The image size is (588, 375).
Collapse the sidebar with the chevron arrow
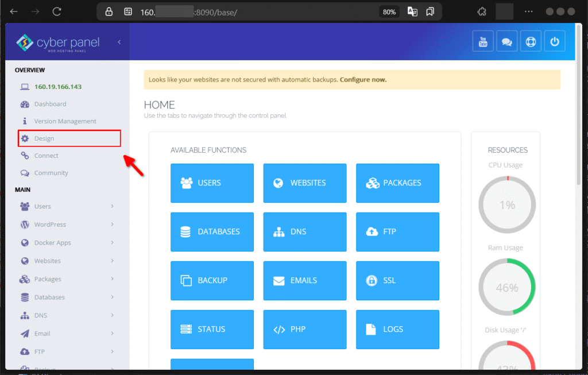click(118, 41)
